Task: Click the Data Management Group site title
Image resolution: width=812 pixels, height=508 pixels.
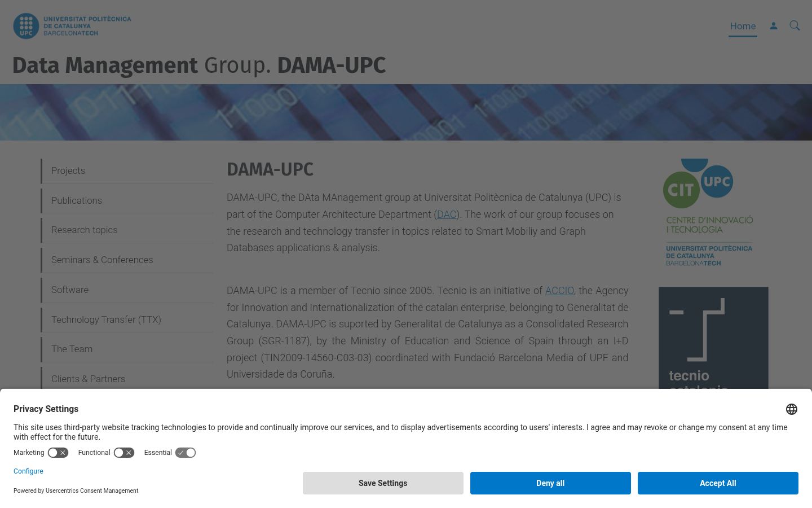Action: (199, 65)
